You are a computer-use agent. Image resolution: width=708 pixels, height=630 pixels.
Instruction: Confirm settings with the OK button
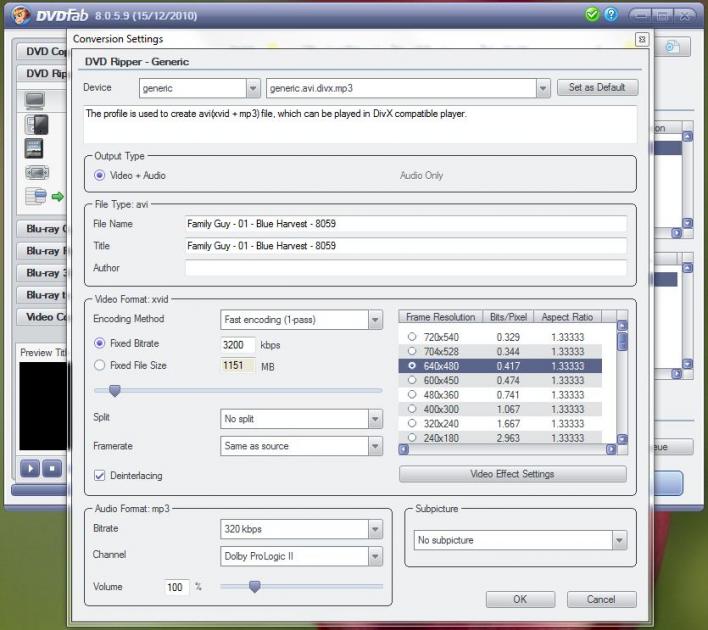(x=520, y=599)
